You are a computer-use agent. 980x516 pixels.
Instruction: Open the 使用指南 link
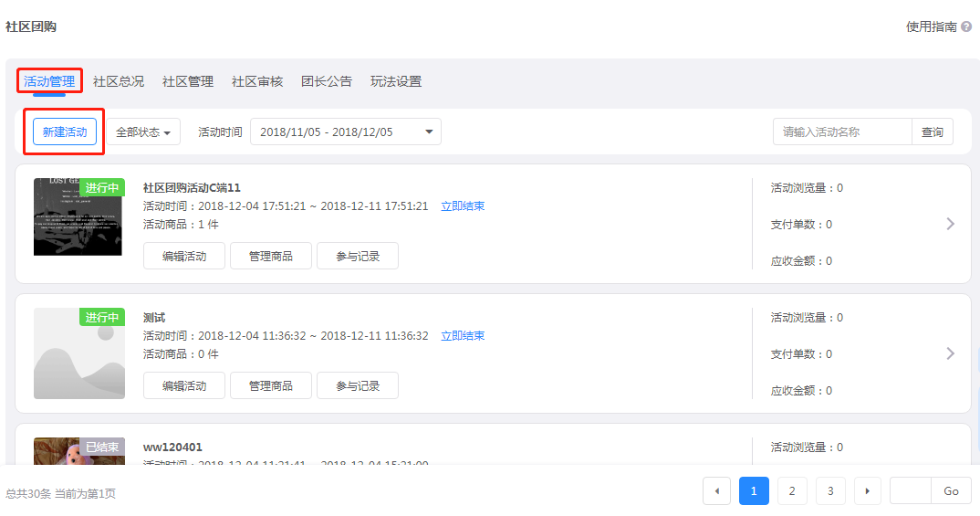tap(932, 26)
